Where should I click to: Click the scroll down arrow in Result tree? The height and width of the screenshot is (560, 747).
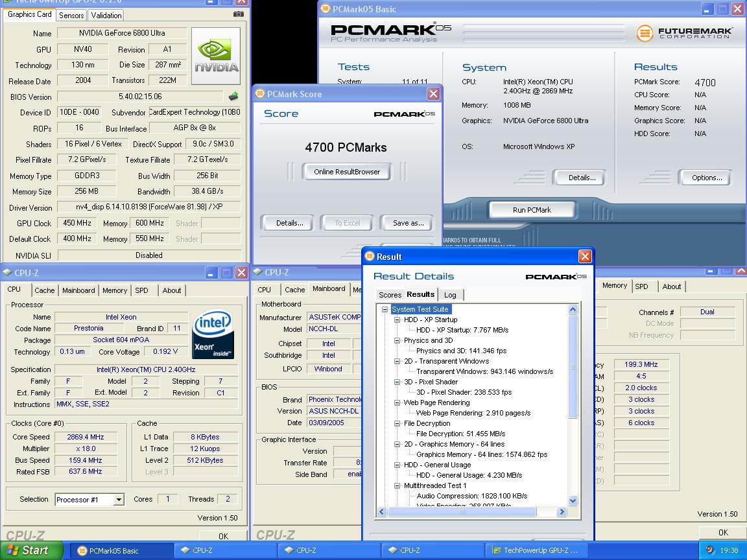pyautogui.click(x=573, y=500)
